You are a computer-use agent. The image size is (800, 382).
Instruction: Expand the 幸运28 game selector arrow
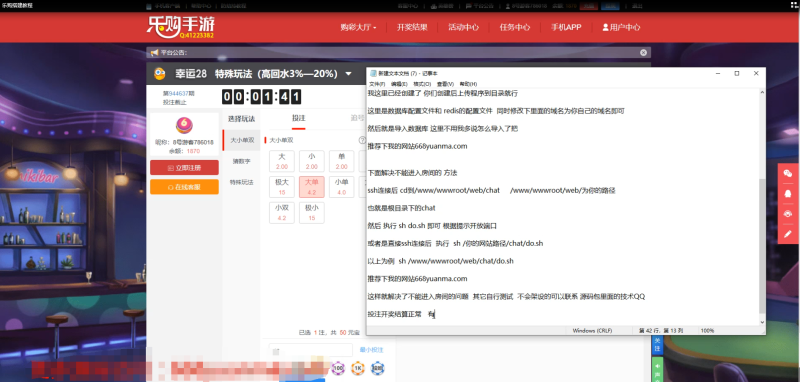[x=348, y=74]
